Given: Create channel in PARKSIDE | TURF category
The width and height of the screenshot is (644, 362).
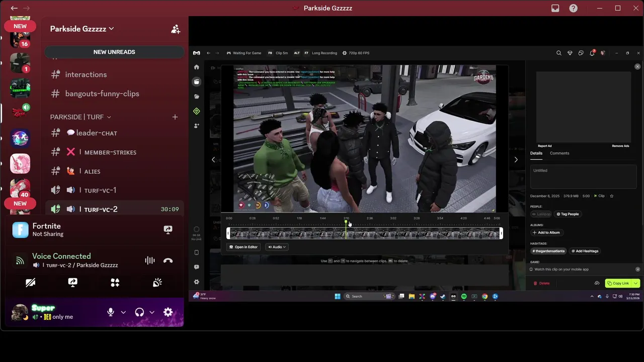Looking at the screenshot, I should click(175, 117).
